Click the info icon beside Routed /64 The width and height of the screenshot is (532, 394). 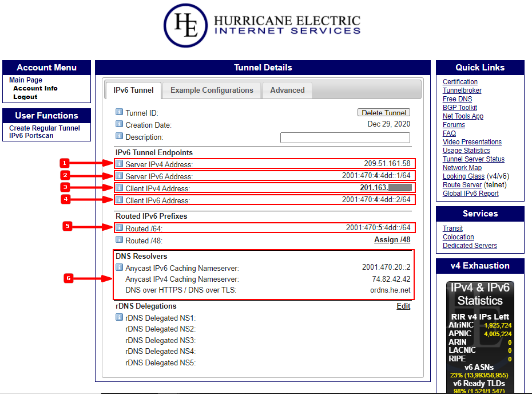[x=119, y=227]
